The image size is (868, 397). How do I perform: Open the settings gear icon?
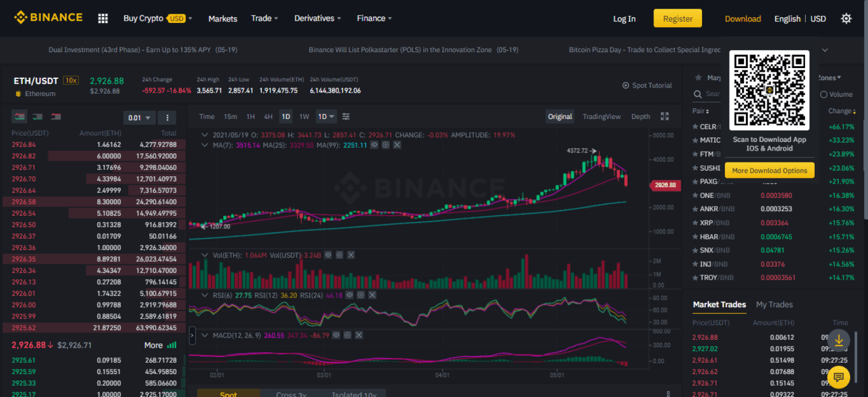click(846, 18)
